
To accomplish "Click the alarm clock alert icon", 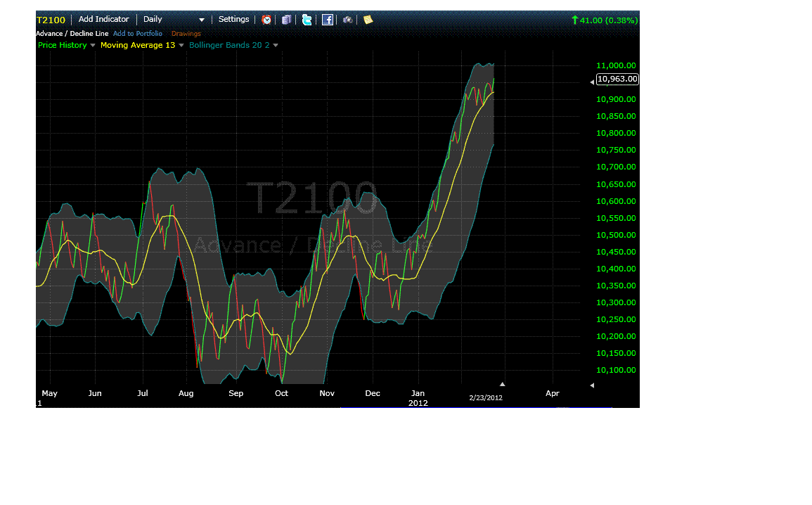I will [x=266, y=20].
